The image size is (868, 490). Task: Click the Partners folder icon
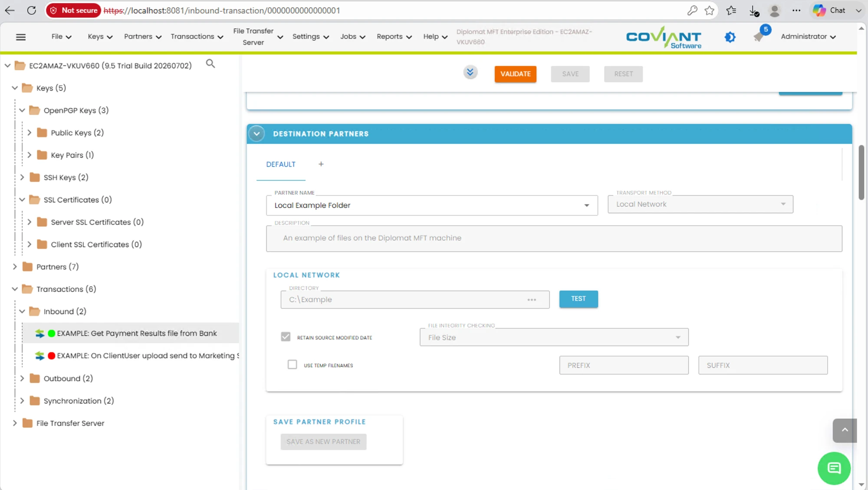click(x=27, y=267)
